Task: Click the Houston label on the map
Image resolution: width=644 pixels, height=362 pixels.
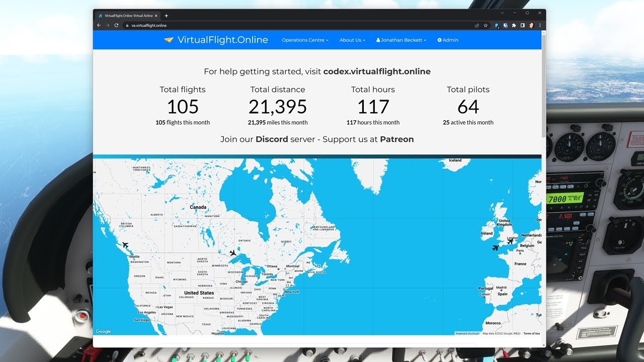Action: pyautogui.click(x=218, y=333)
